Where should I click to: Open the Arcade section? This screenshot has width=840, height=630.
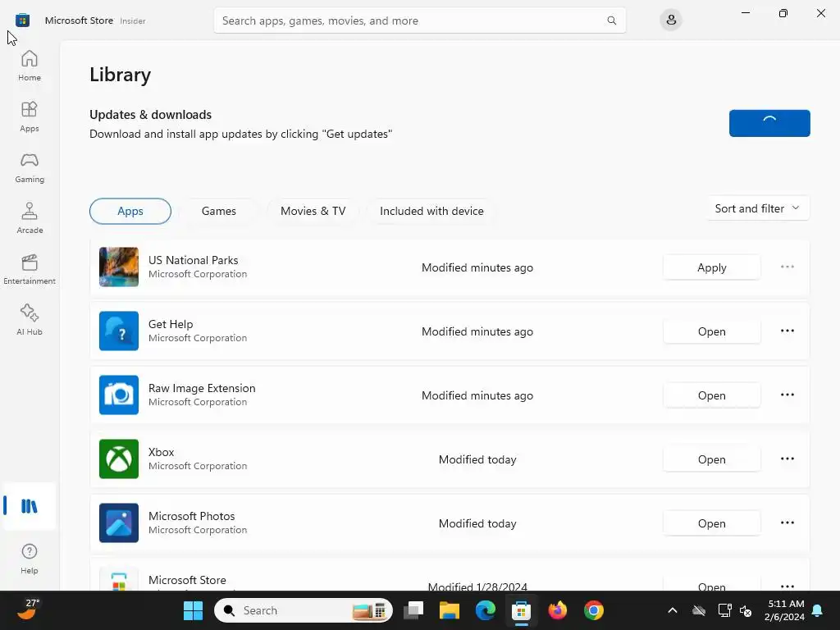click(x=30, y=218)
